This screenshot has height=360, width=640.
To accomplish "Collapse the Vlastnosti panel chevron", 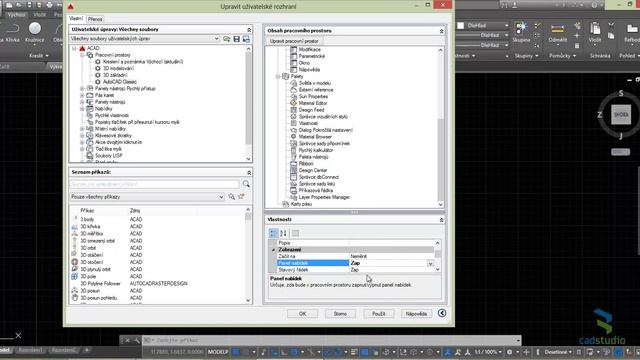I will (441, 220).
